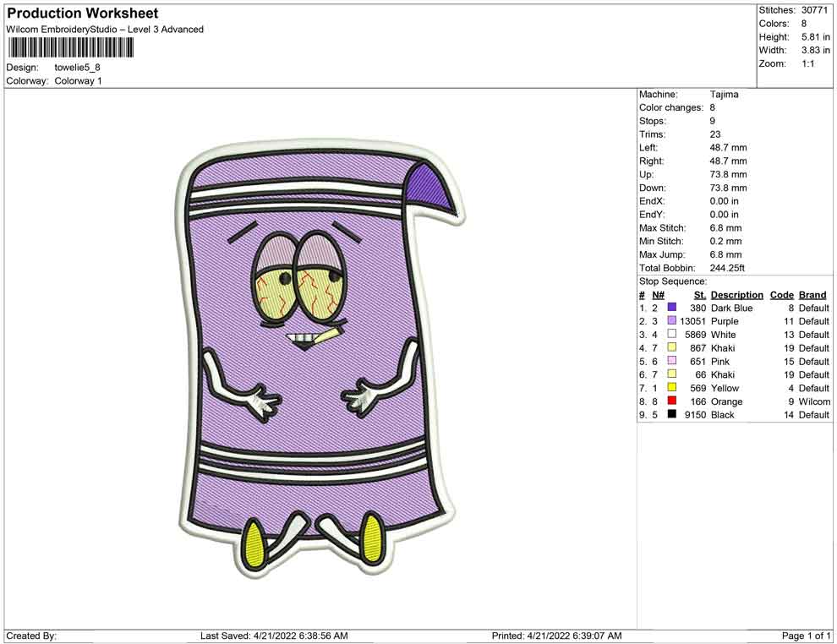Screen dimensions: 837x644
Task: Click the 'Yellow' description text
Action: click(x=725, y=388)
